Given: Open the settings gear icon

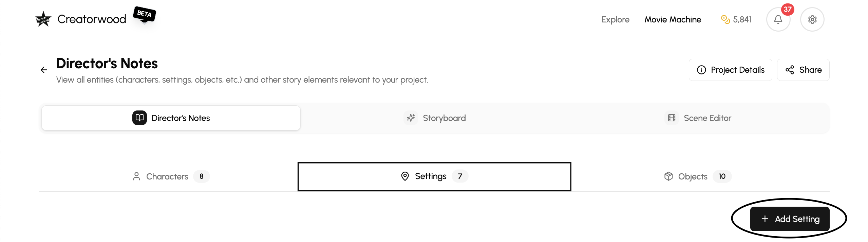Looking at the screenshot, I should pyautogui.click(x=812, y=19).
